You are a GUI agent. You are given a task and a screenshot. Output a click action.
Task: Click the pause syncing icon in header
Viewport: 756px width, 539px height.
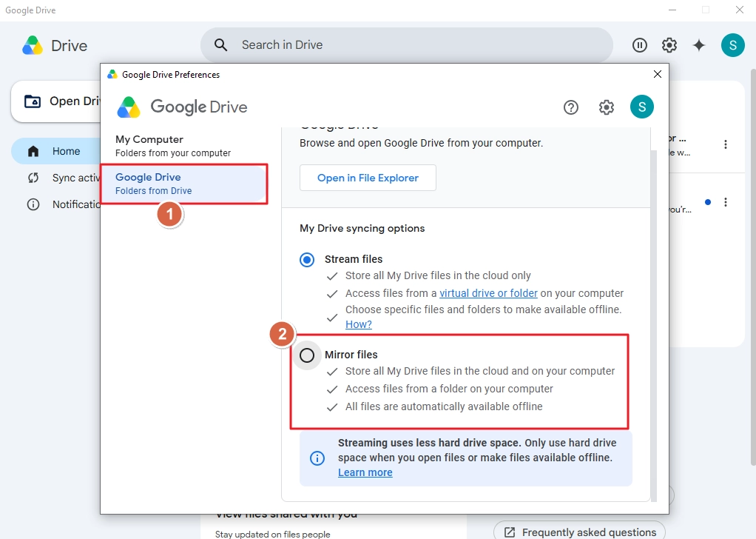tap(639, 45)
